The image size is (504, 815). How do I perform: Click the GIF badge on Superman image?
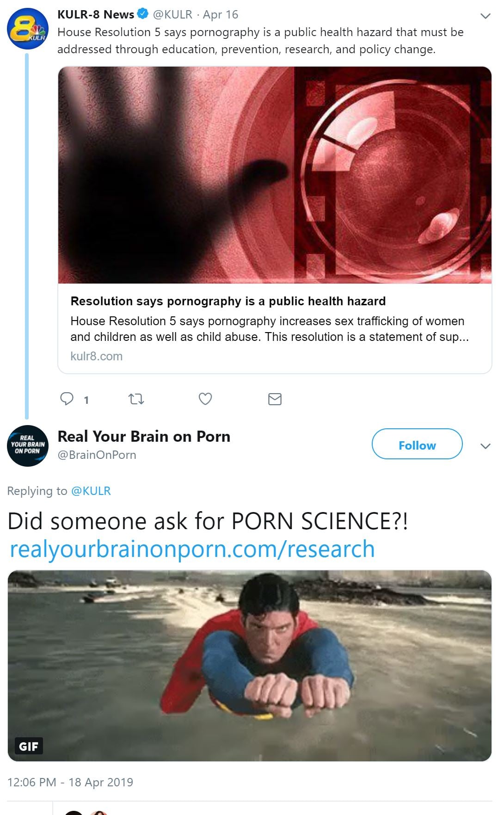tap(29, 746)
